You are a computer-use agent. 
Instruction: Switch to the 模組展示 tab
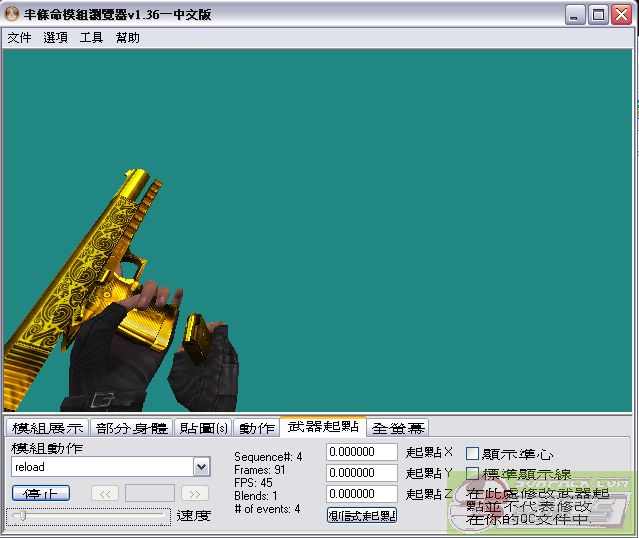click(x=48, y=428)
